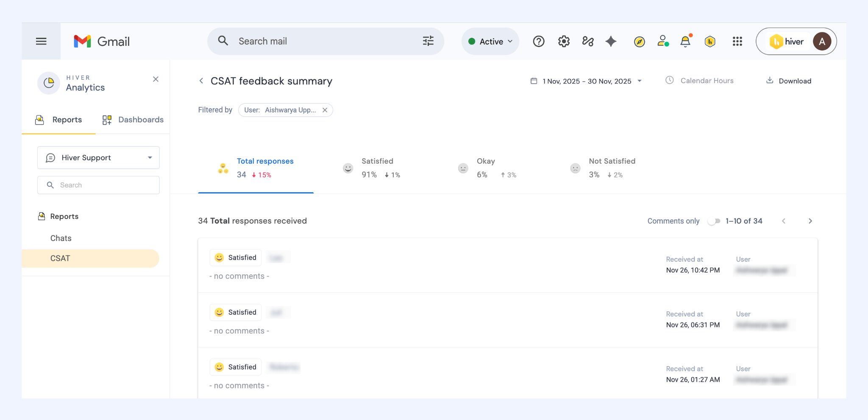Click the Calendar Hours clock icon
868x420 pixels.
[670, 80]
